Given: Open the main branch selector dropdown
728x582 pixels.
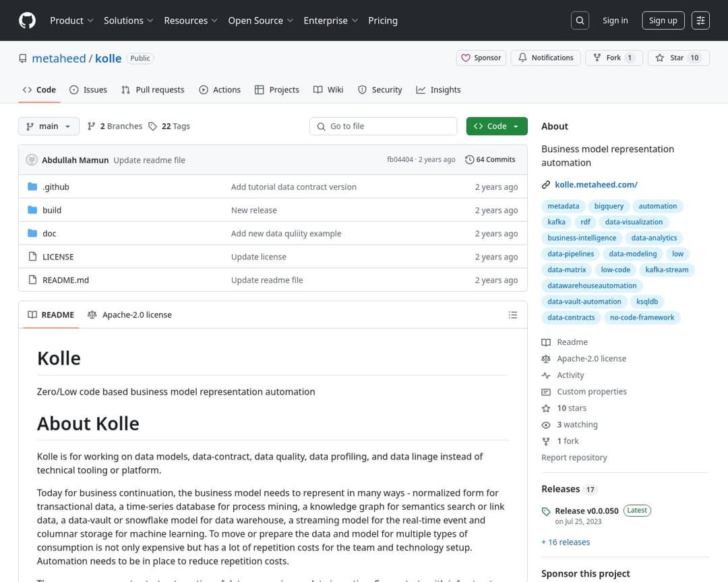Looking at the screenshot, I should 49,126.
